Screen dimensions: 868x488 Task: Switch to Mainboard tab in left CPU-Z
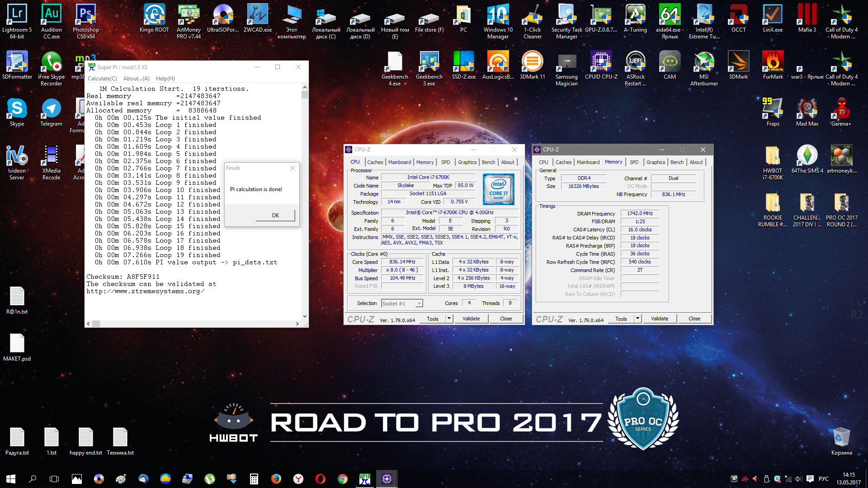400,162
